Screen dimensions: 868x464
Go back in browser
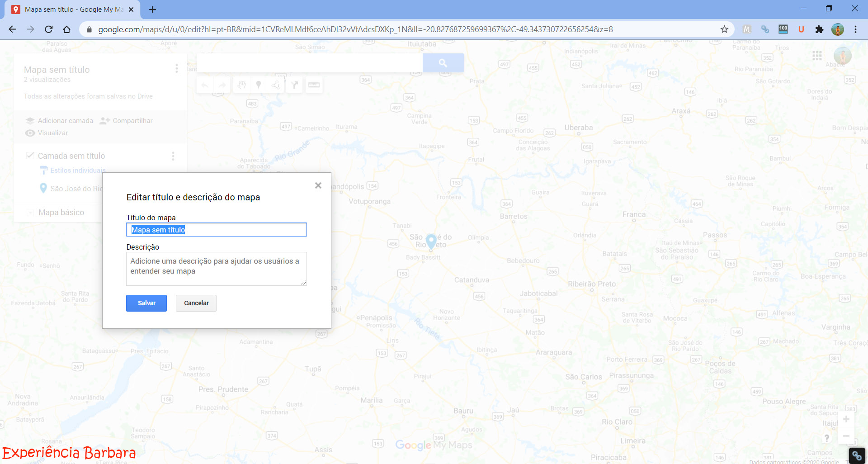(12, 29)
